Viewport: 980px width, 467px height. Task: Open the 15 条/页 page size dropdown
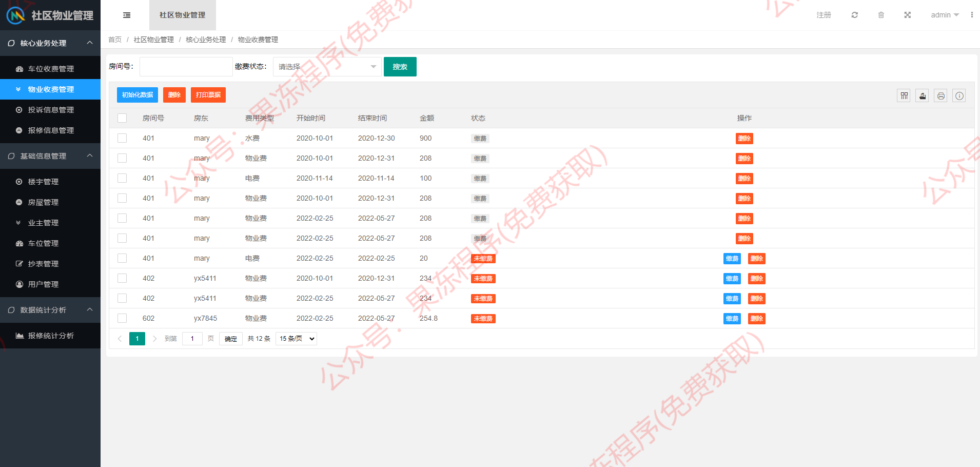pyautogui.click(x=296, y=339)
